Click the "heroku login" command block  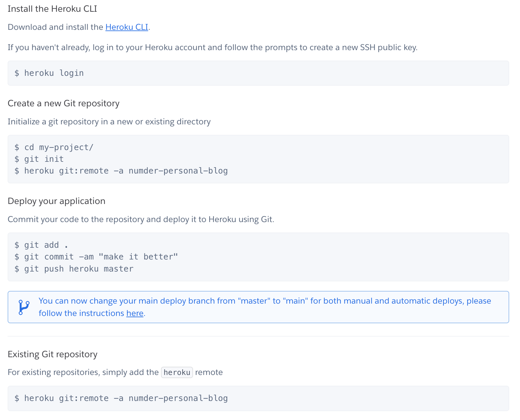(x=49, y=73)
